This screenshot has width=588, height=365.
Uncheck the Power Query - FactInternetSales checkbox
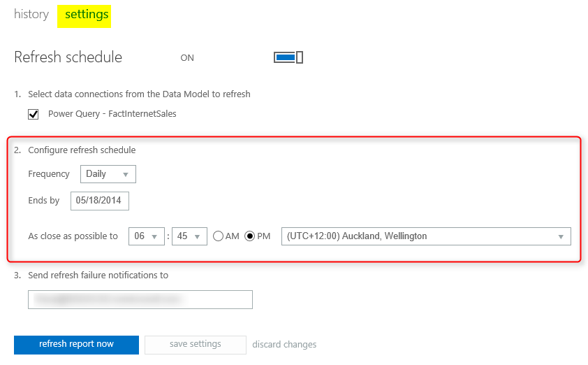[33, 114]
